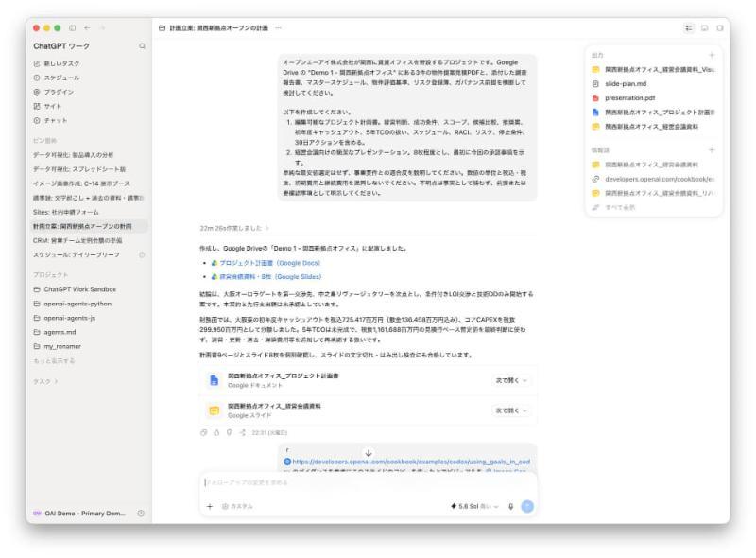
Task: Click the screen panel icon at top right
Action: pyautogui.click(x=704, y=28)
